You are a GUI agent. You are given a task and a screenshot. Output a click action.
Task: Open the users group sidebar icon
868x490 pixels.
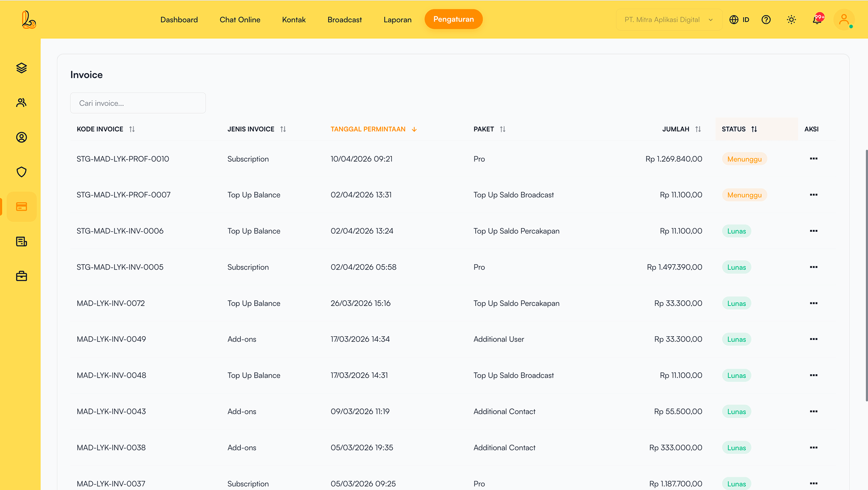pyautogui.click(x=21, y=103)
